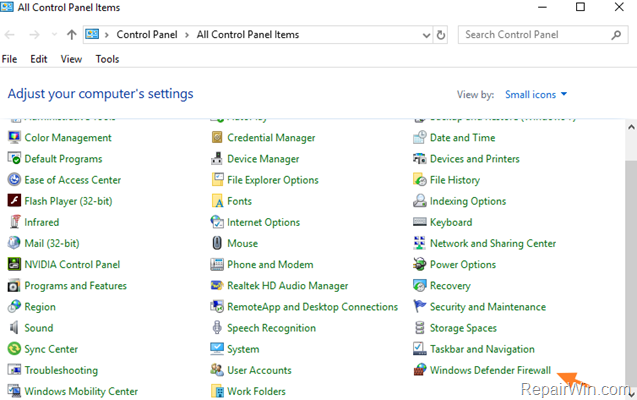Screen dimensions: 637x400
Task: Click the Programs and Features icon
Action: pyautogui.click(x=14, y=285)
